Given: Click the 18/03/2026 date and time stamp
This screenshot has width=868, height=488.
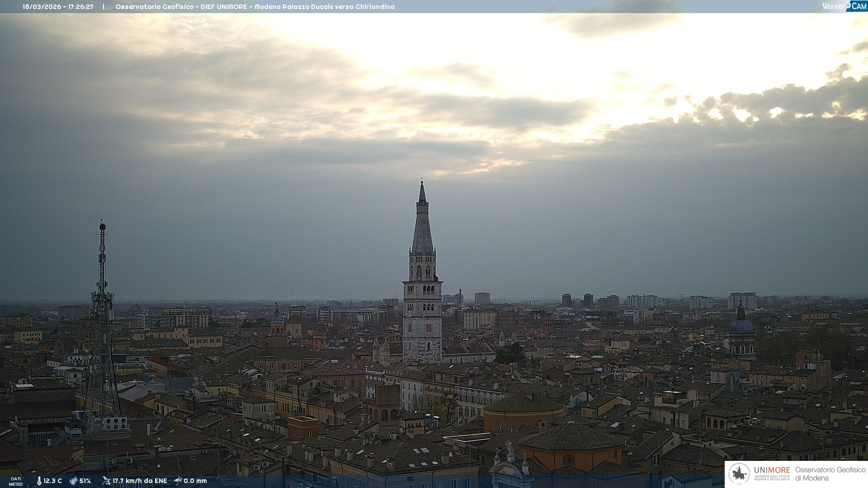Looking at the screenshot, I should pyautogui.click(x=58, y=7).
